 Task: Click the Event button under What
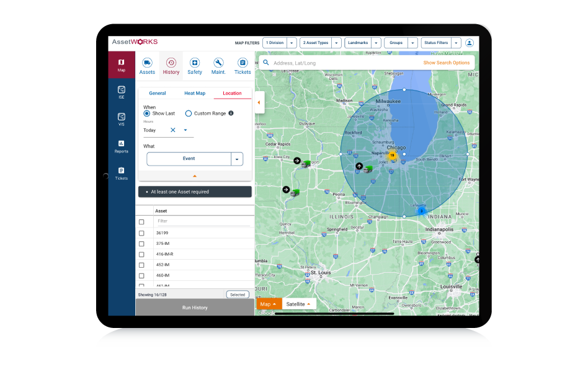189,159
